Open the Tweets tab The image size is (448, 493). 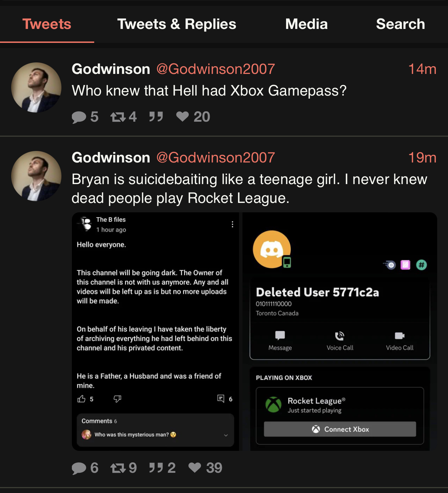click(x=47, y=24)
